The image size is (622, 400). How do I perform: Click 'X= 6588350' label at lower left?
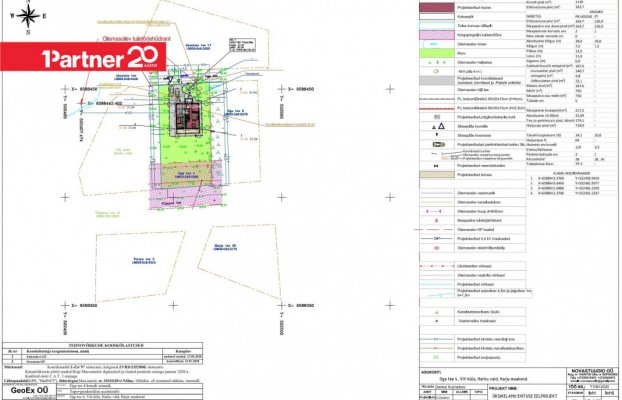click(x=84, y=306)
